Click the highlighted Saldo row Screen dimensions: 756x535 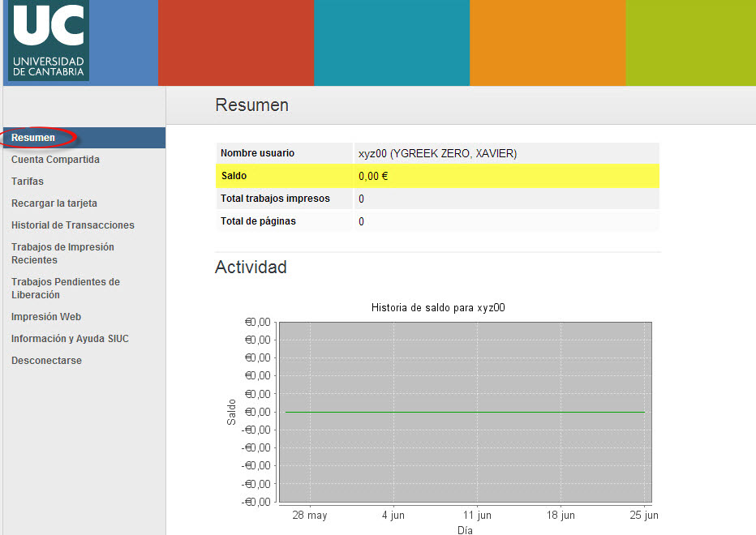pos(437,176)
